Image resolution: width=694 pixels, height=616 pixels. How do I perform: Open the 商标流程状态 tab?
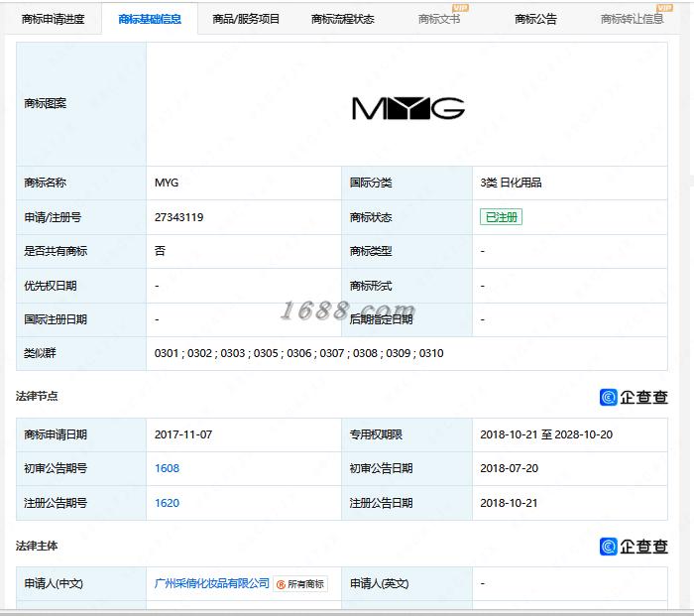pyautogui.click(x=343, y=19)
